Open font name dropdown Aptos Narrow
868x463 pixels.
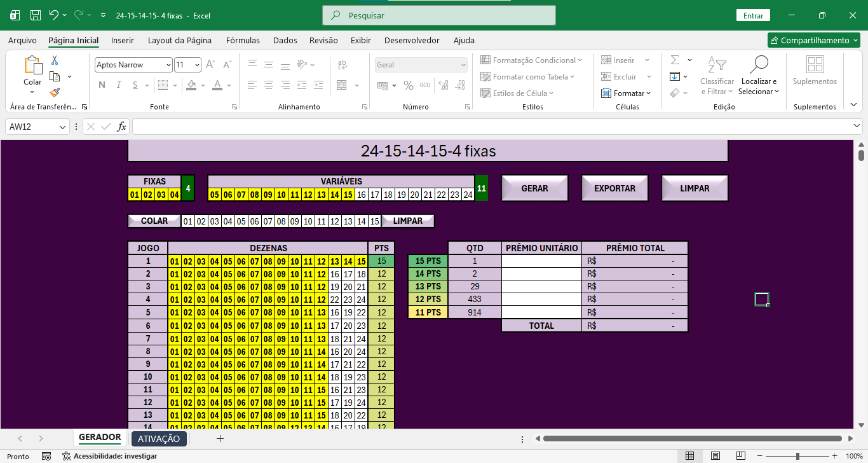(x=168, y=65)
